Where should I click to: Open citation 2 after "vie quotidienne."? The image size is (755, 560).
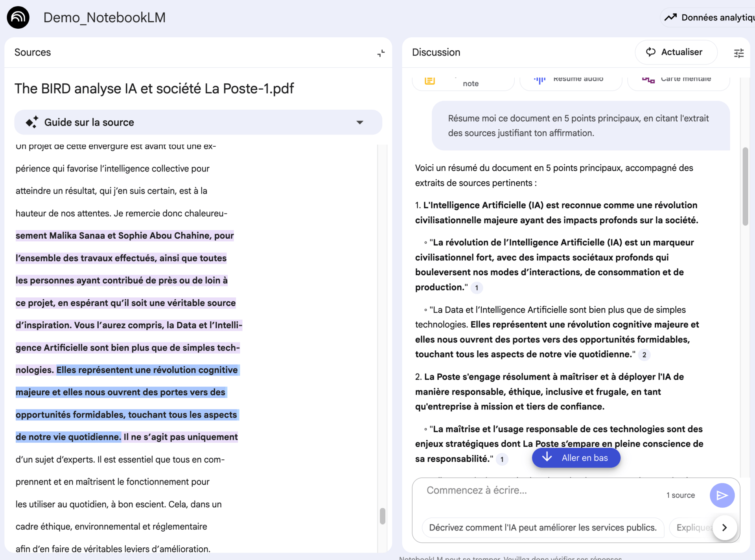pyautogui.click(x=644, y=355)
